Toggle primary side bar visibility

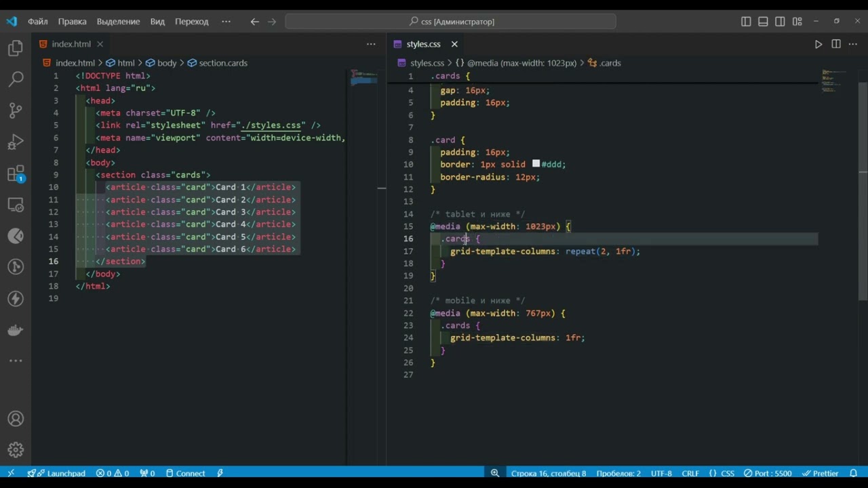[x=746, y=22]
